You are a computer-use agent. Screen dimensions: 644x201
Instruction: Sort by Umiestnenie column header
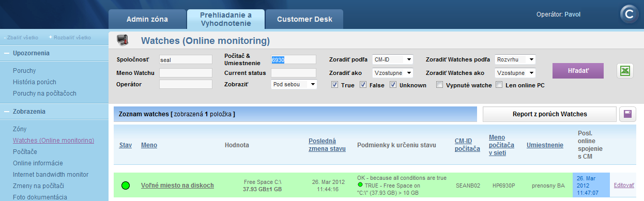pos(545,145)
